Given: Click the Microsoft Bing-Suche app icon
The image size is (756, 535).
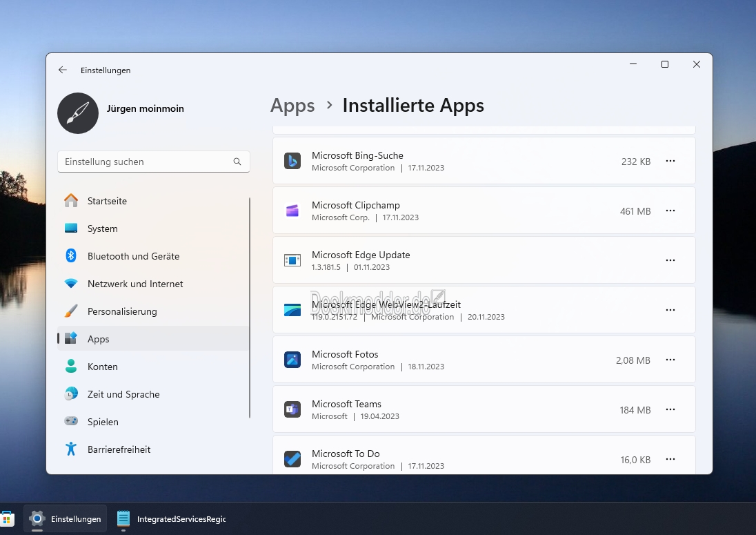Looking at the screenshot, I should point(292,161).
